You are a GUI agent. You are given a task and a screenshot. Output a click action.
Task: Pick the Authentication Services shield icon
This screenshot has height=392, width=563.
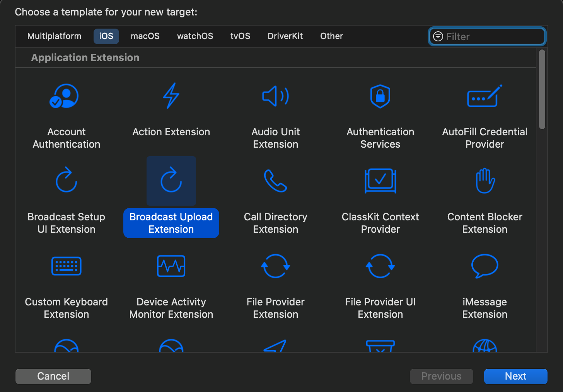[x=380, y=96]
